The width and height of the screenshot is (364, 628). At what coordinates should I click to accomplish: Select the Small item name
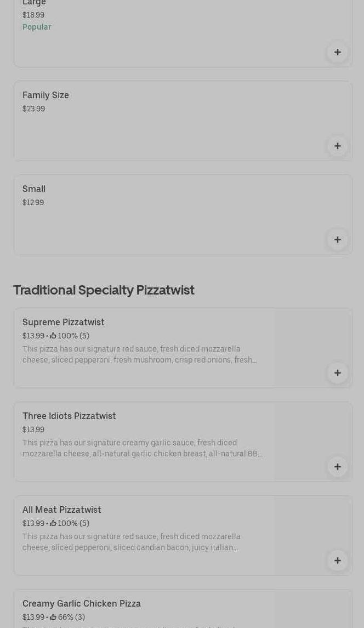tap(34, 189)
